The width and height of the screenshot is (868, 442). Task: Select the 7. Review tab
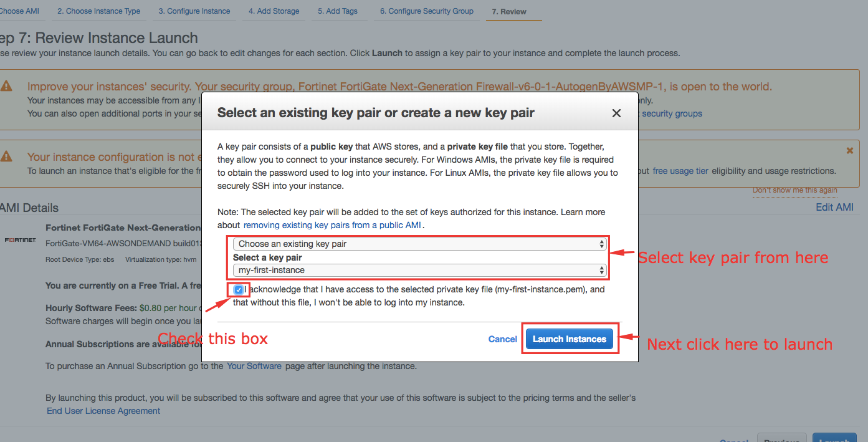tap(509, 12)
